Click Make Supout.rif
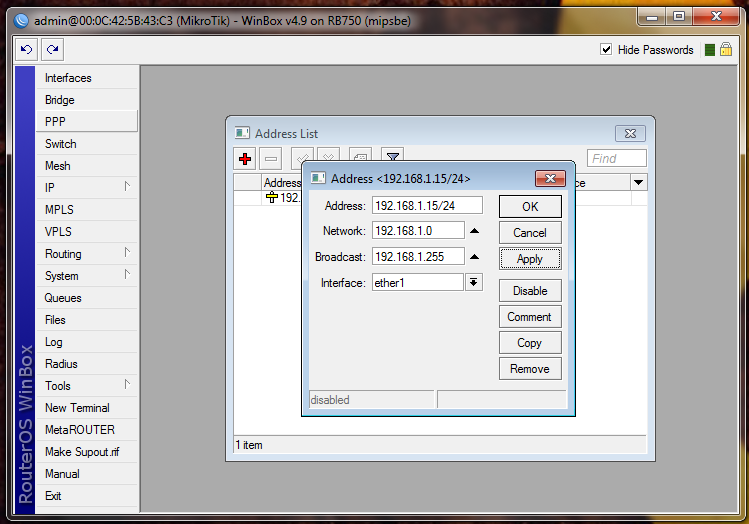This screenshot has width=749, height=524. pyautogui.click(x=86, y=451)
